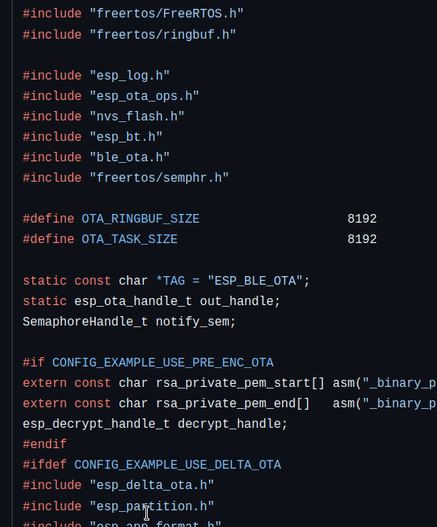Click the CONFIG_EXAMPLE_USE_DELTA_OTA identifier
This screenshot has height=527, width=437.
177,465
